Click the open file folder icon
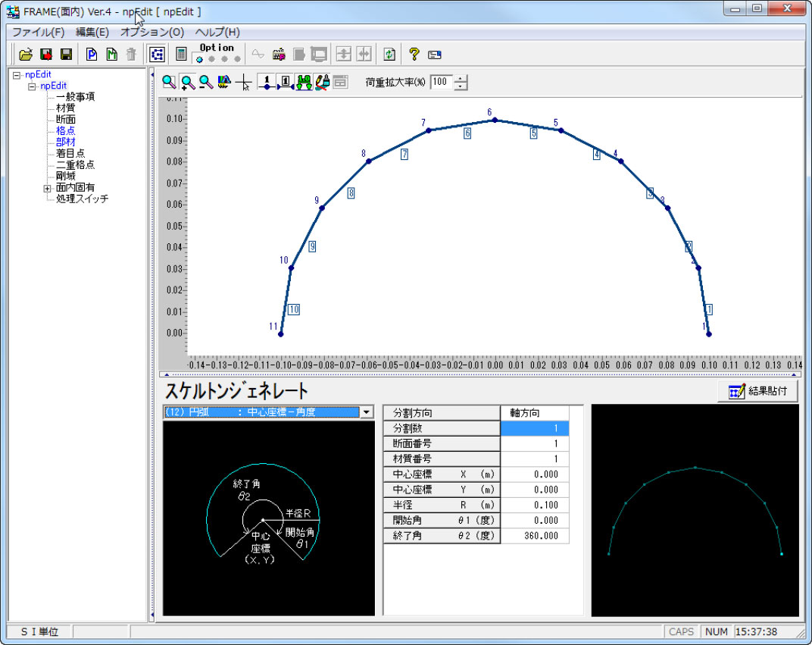Screen dimensions: 812x645 click(x=26, y=54)
